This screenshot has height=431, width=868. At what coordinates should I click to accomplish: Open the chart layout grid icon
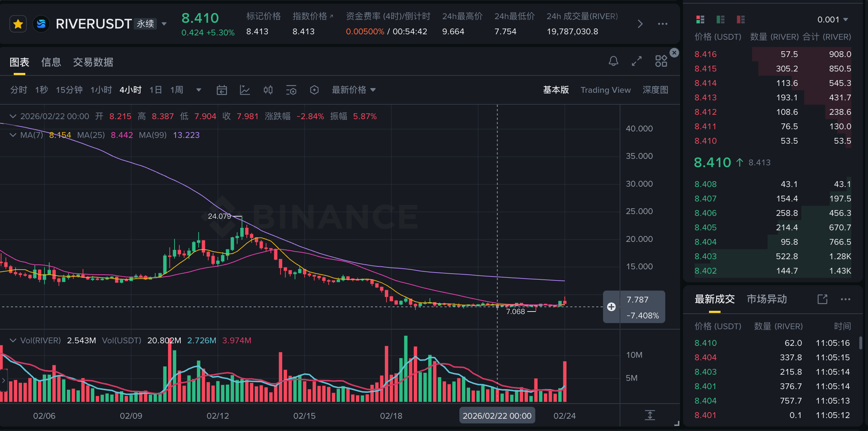[x=661, y=61]
